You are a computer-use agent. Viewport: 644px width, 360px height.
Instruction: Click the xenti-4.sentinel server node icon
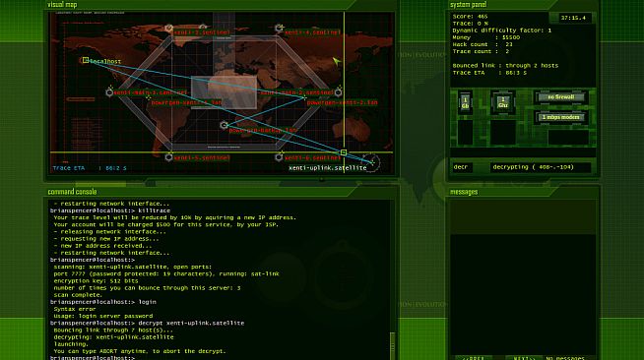[279, 29]
